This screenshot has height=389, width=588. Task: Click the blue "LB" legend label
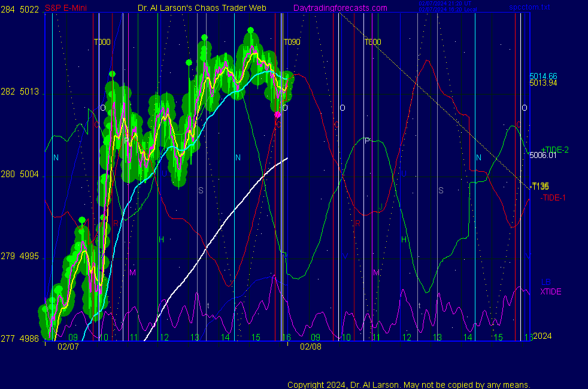(x=545, y=282)
